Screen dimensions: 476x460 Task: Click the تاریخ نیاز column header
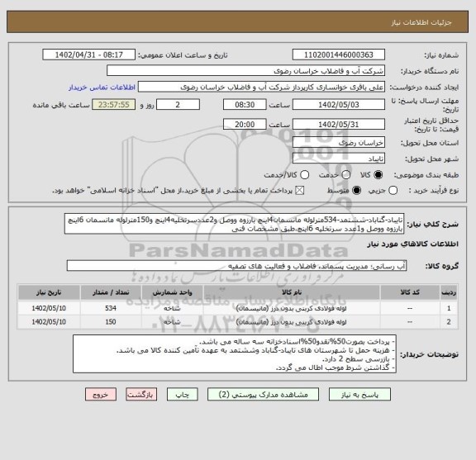pyautogui.click(x=49, y=292)
